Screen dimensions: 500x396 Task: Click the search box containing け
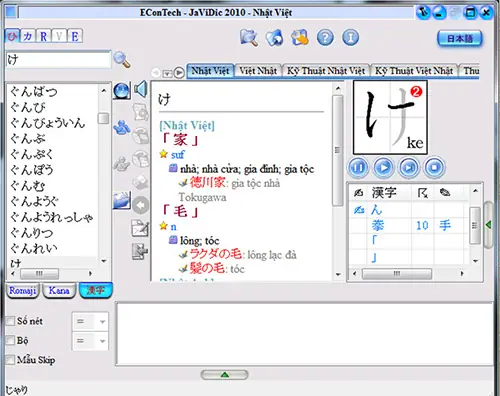[x=58, y=60]
